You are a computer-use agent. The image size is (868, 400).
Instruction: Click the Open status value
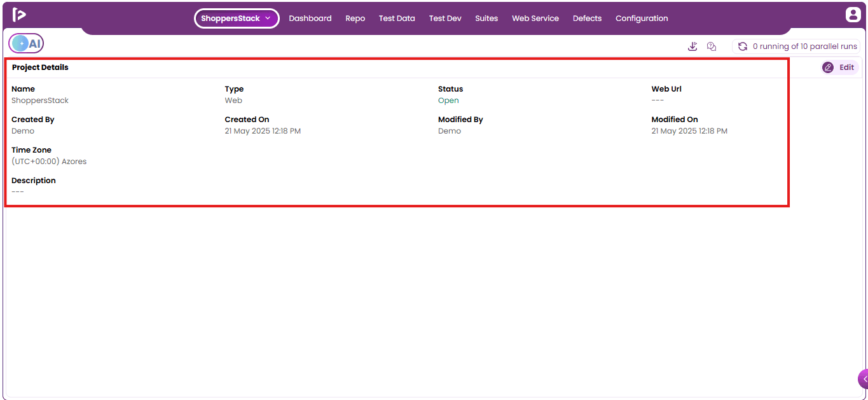448,100
